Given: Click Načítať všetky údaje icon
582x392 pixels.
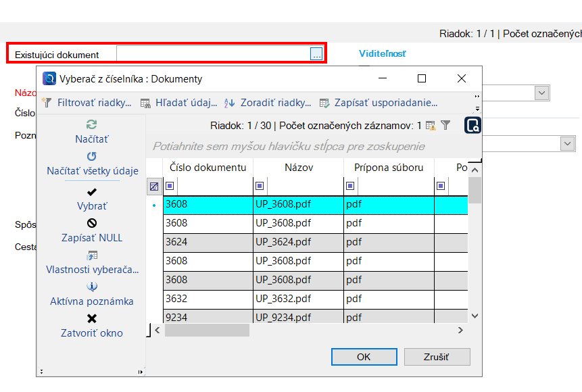Looking at the screenshot, I should coord(92,156).
